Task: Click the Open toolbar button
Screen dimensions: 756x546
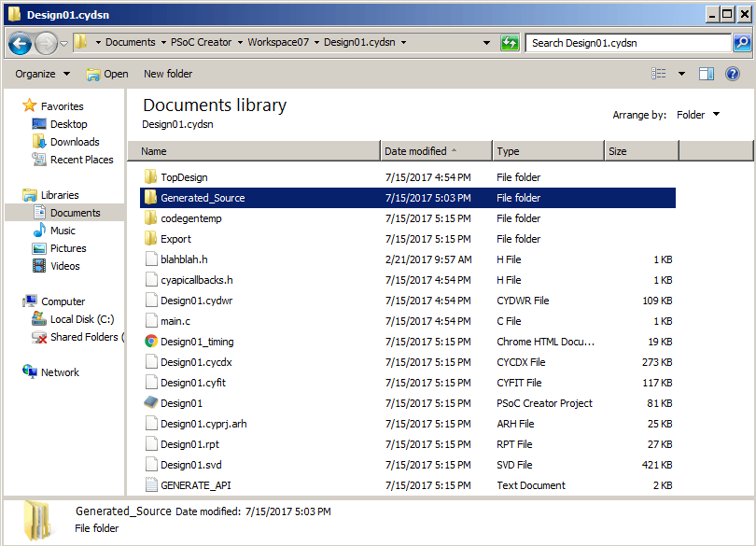Action: (107, 74)
